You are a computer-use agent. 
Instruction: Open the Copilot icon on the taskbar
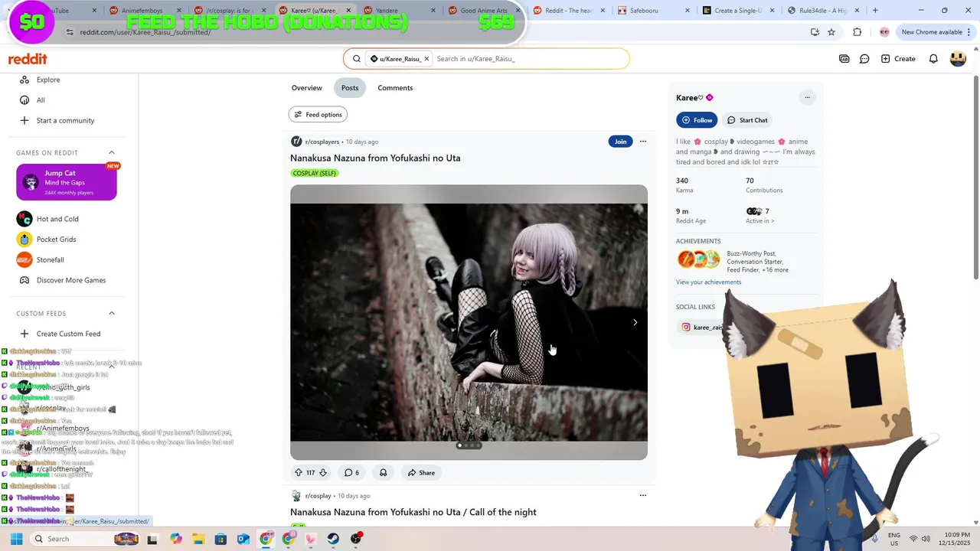click(176, 539)
